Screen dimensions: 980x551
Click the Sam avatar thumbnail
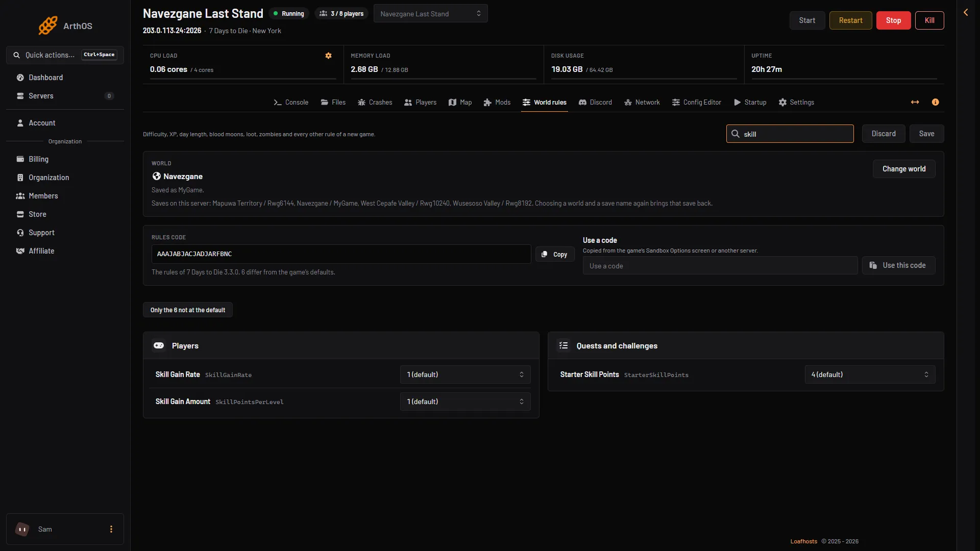(22, 529)
